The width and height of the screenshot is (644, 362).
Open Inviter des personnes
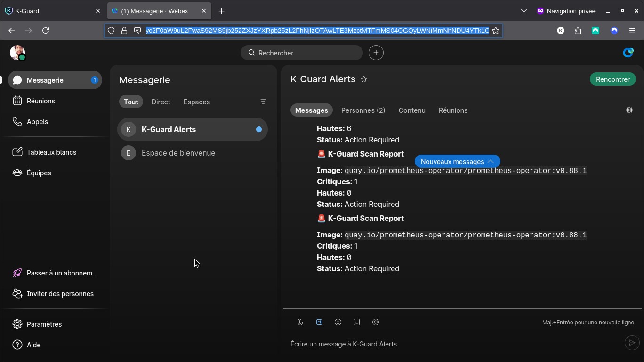tap(60, 294)
